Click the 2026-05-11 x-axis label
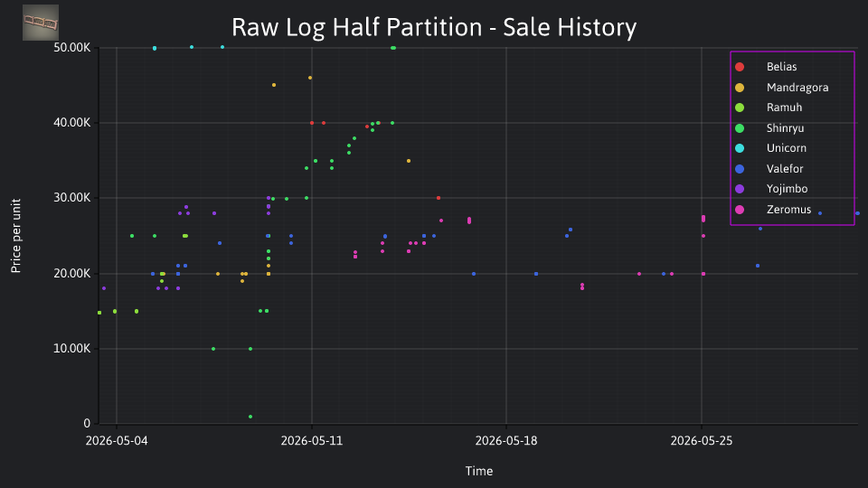Viewport: 868px width, 488px height. click(312, 441)
